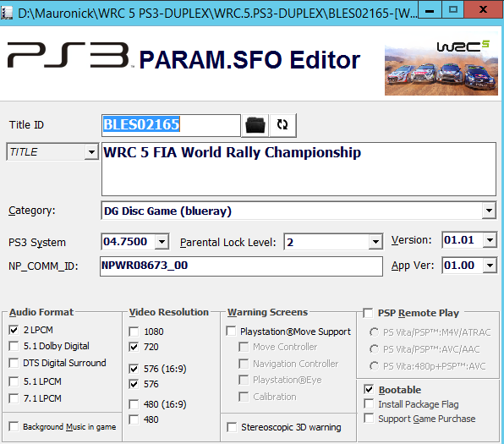Viewport: 504px width, 444px height.
Task: Expand the PS3 System version dropdown
Action: [162, 241]
